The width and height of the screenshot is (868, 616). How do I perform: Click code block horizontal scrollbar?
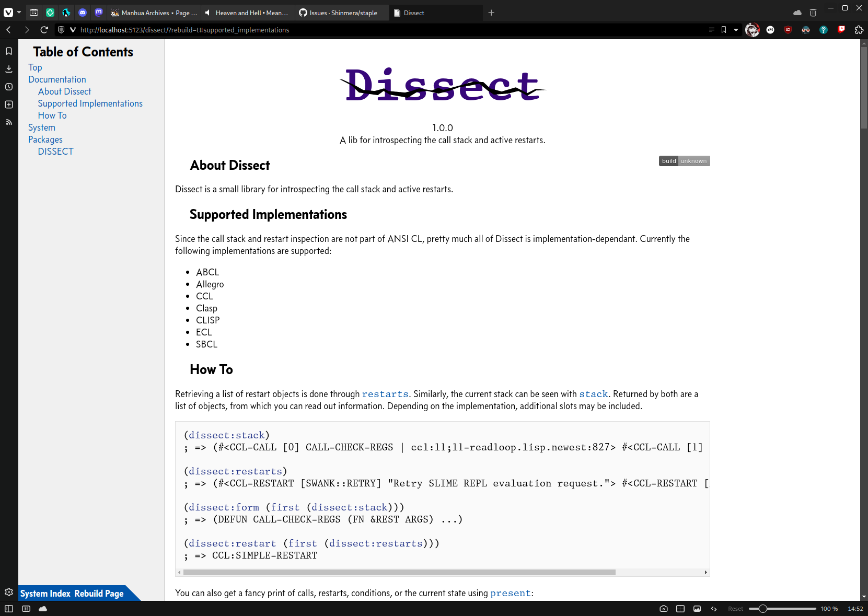point(399,572)
